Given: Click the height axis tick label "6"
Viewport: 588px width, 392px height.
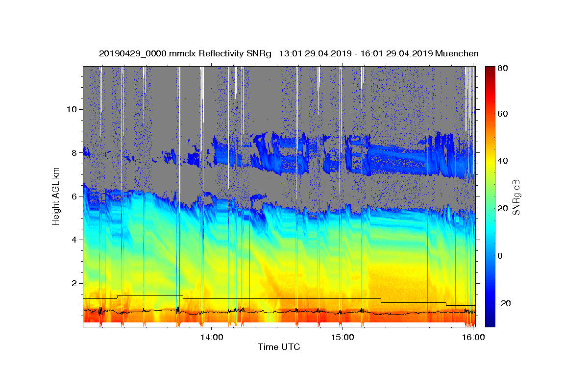Looking at the screenshot, I should point(73,196).
